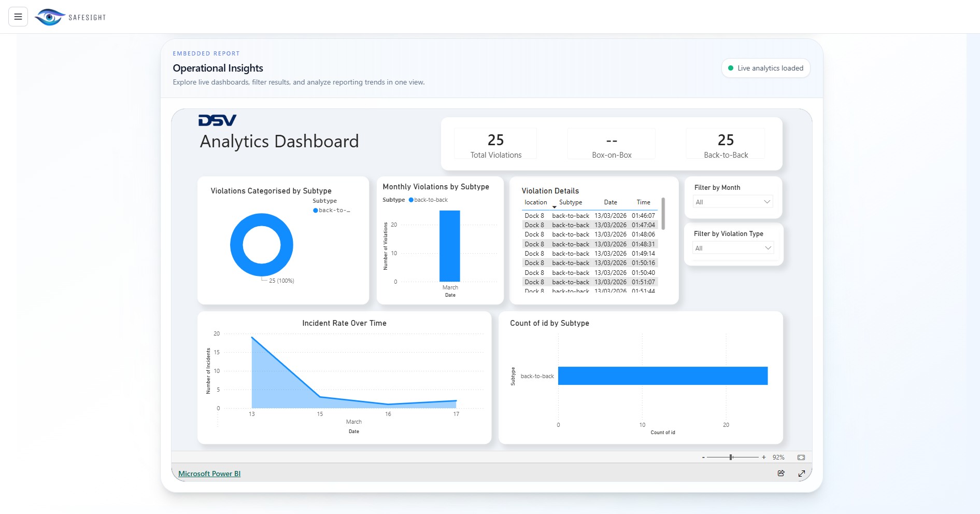Viewport: 980px width, 514px height.
Task: Click the SafeSight eye logo
Action: pyautogui.click(x=50, y=17)
